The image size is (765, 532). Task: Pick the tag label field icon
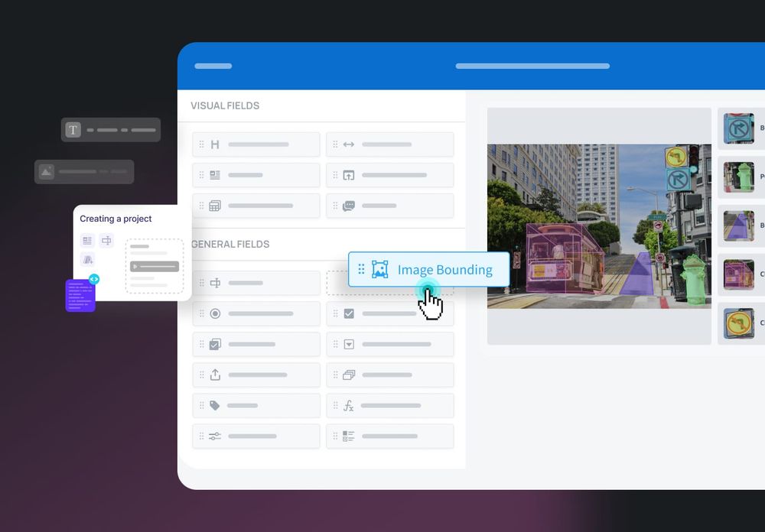pyautogui.click(x=214, y=406)
